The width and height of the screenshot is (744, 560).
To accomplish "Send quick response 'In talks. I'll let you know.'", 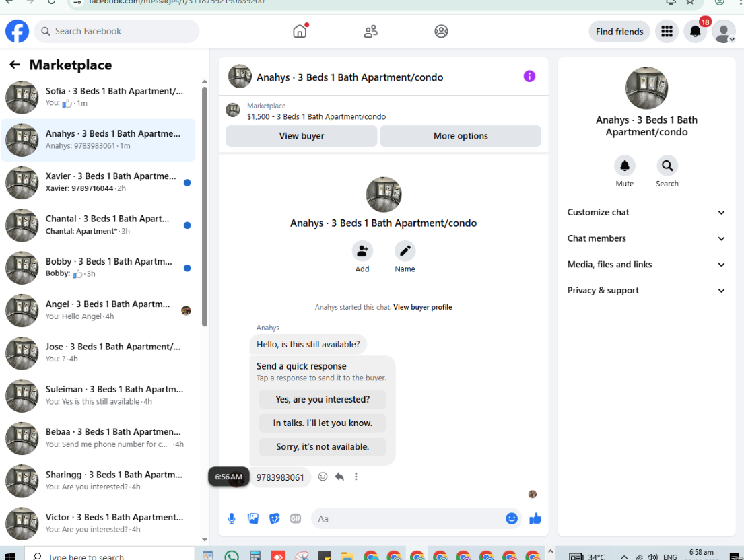I will tap(323, 423).
